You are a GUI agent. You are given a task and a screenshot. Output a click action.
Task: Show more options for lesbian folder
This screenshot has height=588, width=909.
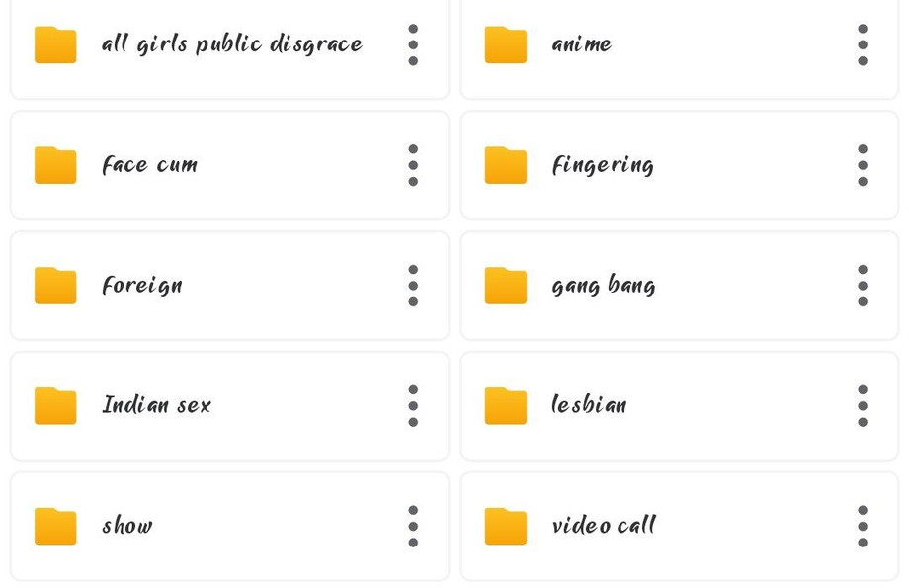tap(863, 406)
